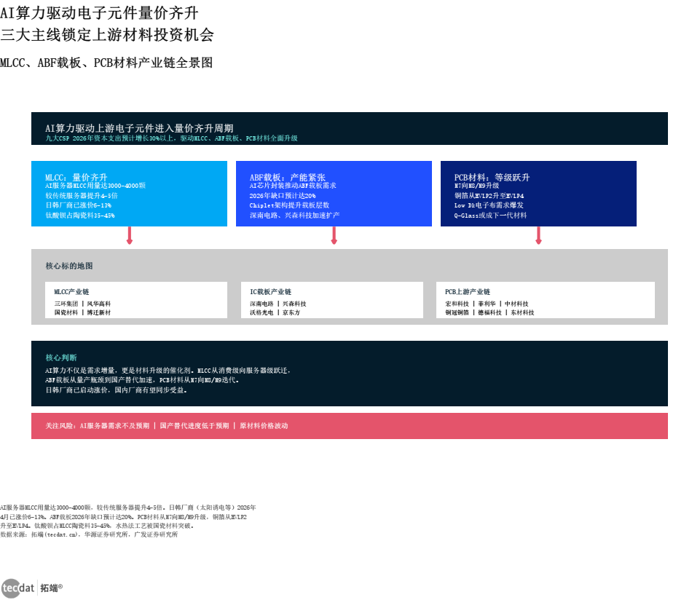Click the company name '博迁新材'
The height and width of the screenshot is (600, 700).
(98, 312)
